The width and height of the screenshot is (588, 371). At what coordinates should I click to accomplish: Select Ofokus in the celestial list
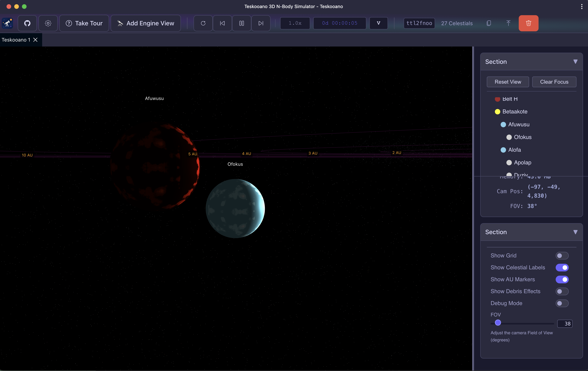pyautogui.click(x=523, y=137)
